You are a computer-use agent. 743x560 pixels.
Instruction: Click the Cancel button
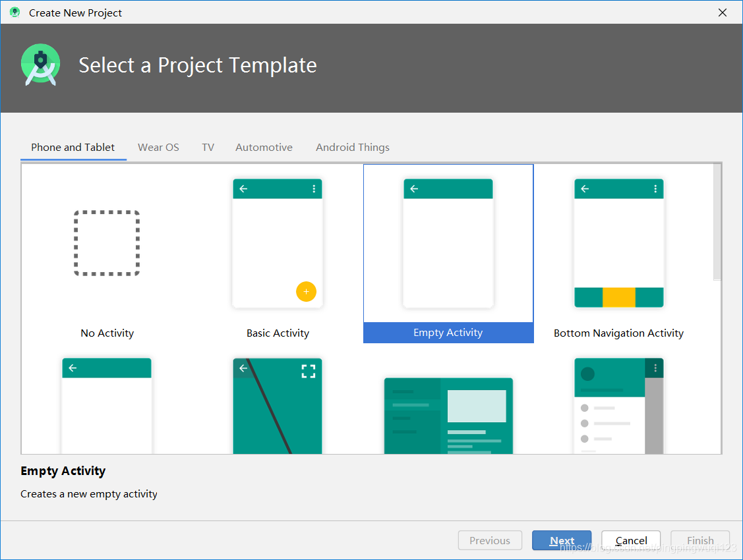pos(631,540)
